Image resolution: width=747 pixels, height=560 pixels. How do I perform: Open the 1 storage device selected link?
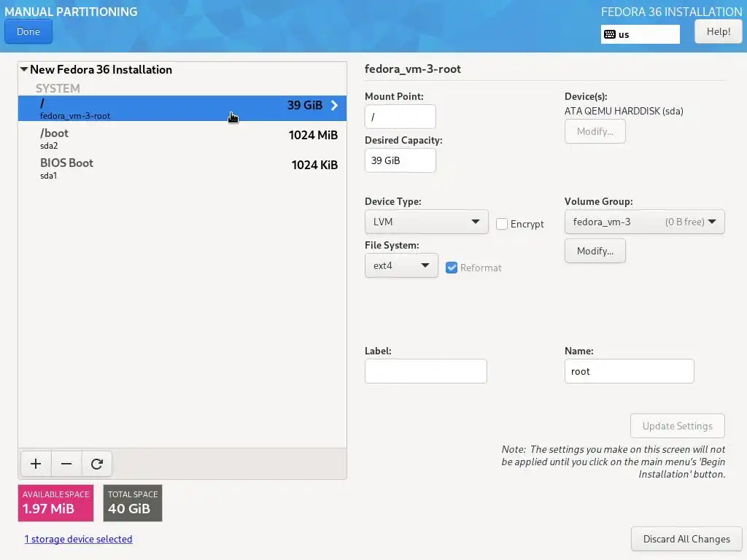click(x=78, y=539)
